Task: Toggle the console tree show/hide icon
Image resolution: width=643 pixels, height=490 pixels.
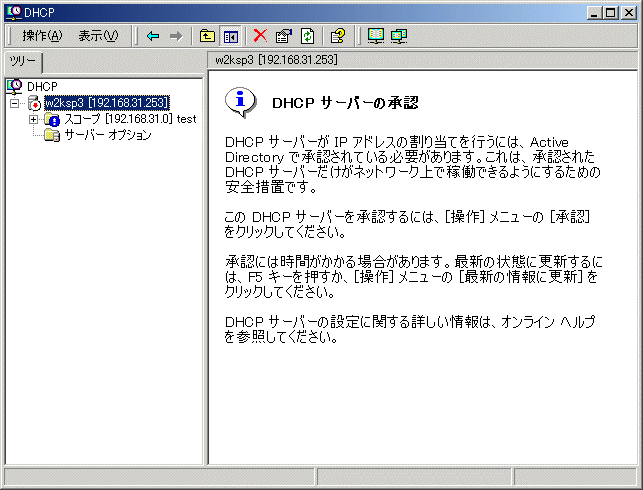Action: (x=231, y=36)
